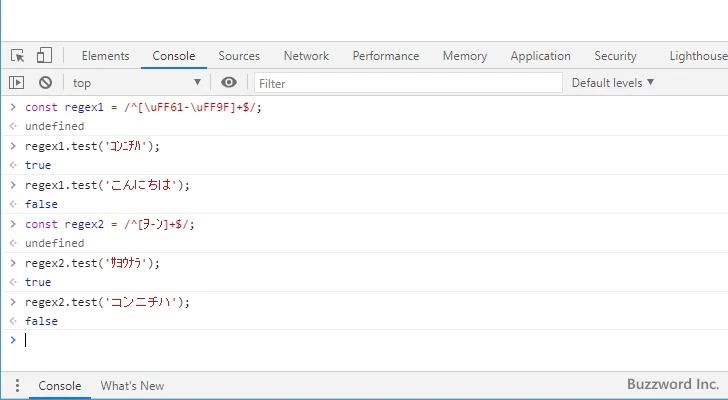Image resolution: width=728 pixels, height=400 pixels.
Task: Click the empty console prompt line
Action: pyautogui.click(x=300, y=340)
